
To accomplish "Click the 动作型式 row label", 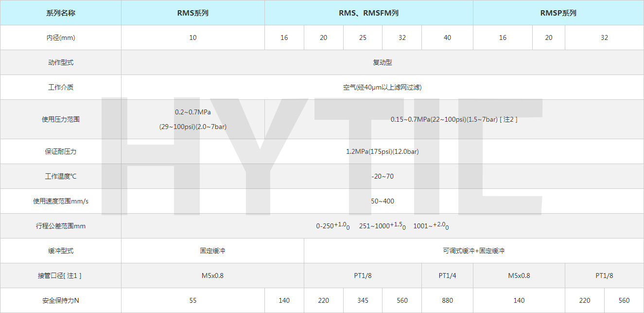I will point(60,62).
